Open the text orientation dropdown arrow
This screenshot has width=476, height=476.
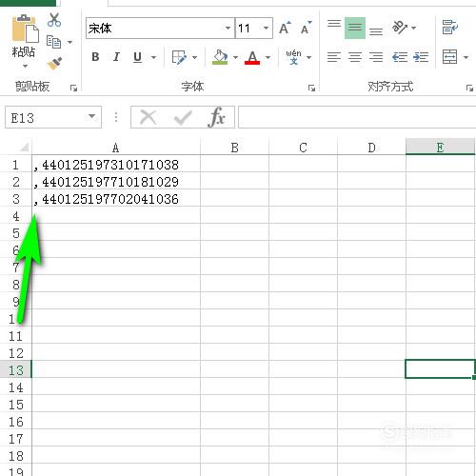click(413, 28)
